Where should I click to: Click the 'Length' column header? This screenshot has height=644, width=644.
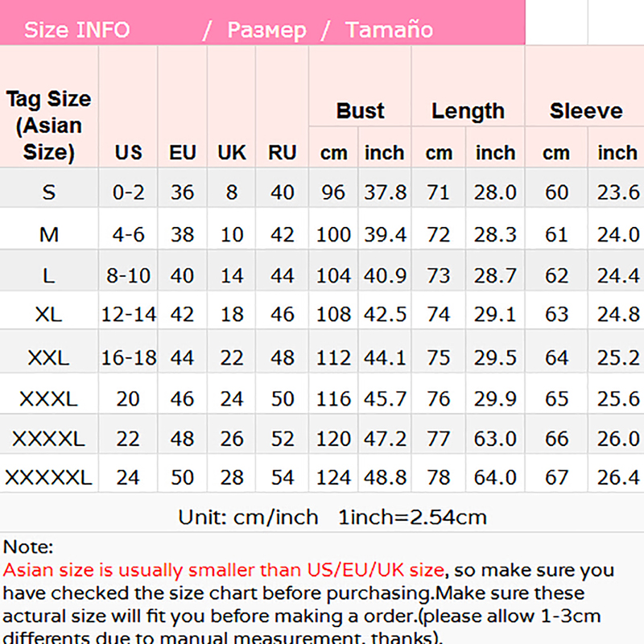468,111
